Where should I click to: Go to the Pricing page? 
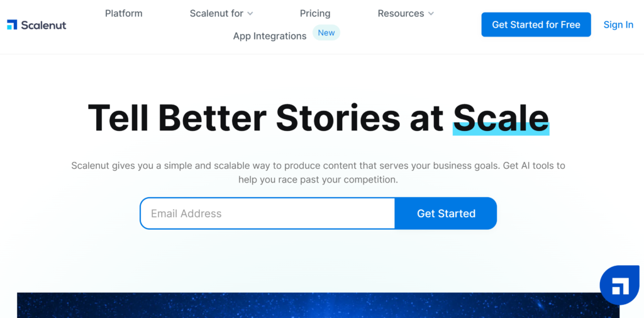pos(315,13)
